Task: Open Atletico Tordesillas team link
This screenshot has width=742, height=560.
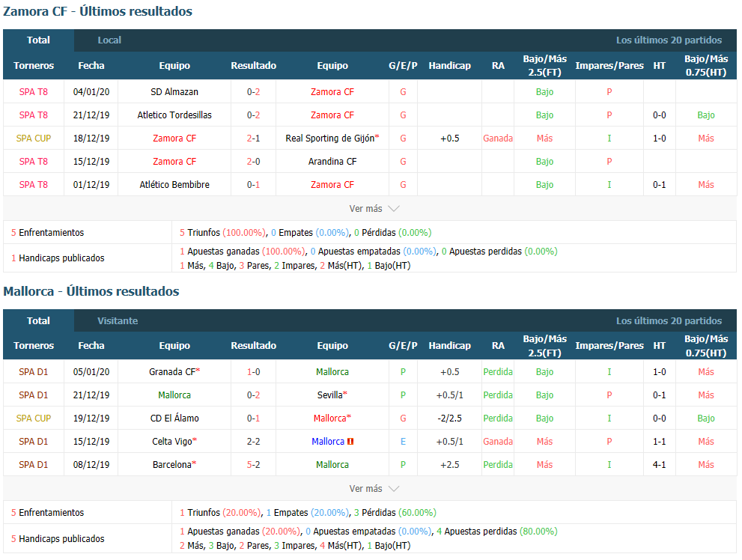Action: [174, 115]
